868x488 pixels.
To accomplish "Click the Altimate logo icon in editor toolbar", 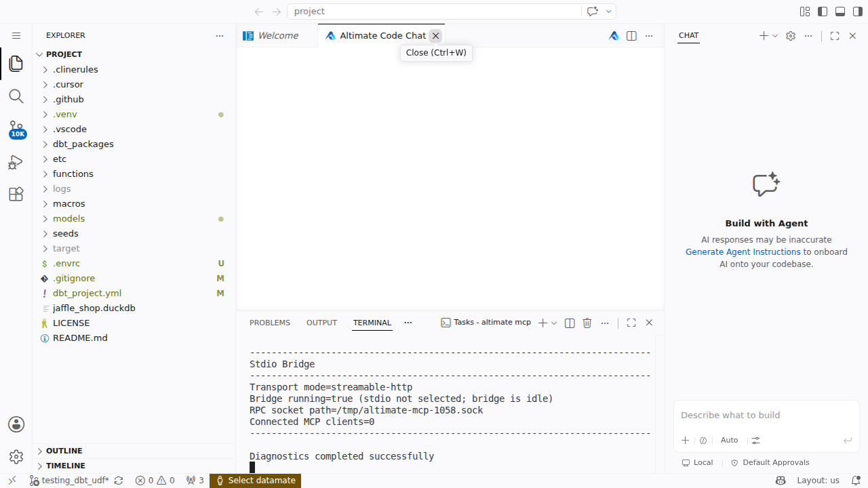I will [614, 36].
